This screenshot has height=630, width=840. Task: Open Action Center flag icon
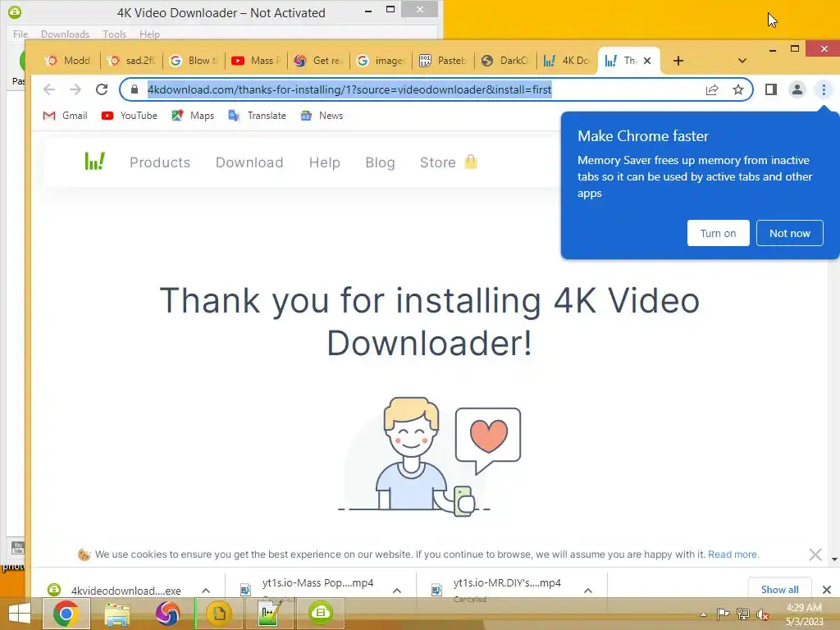click(724, 614)
